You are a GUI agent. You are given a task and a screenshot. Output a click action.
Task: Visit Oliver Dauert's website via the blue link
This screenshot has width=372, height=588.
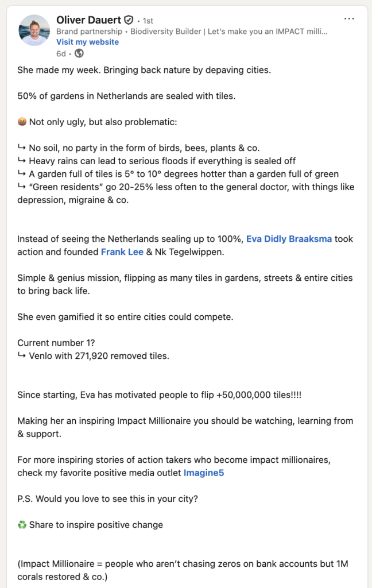(87, 42)
